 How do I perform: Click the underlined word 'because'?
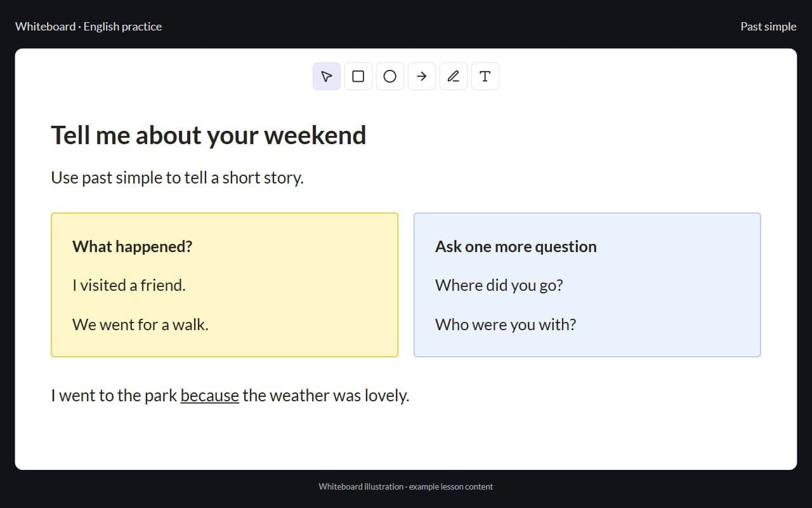pos(209,396)
